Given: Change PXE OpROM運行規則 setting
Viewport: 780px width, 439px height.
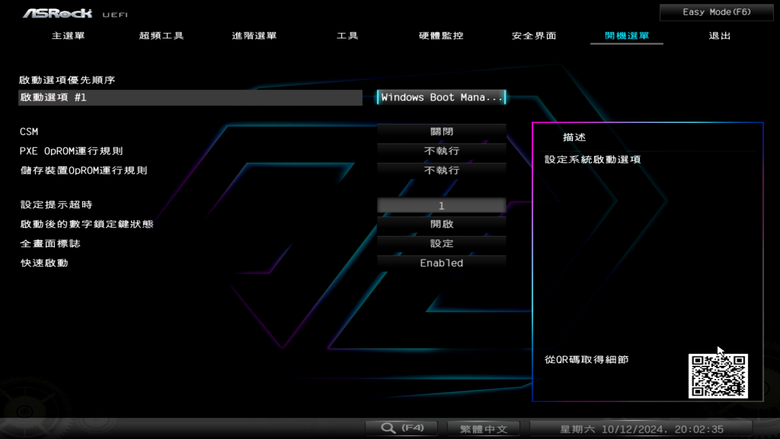Looking at the screenshot, I should (441, 151).
